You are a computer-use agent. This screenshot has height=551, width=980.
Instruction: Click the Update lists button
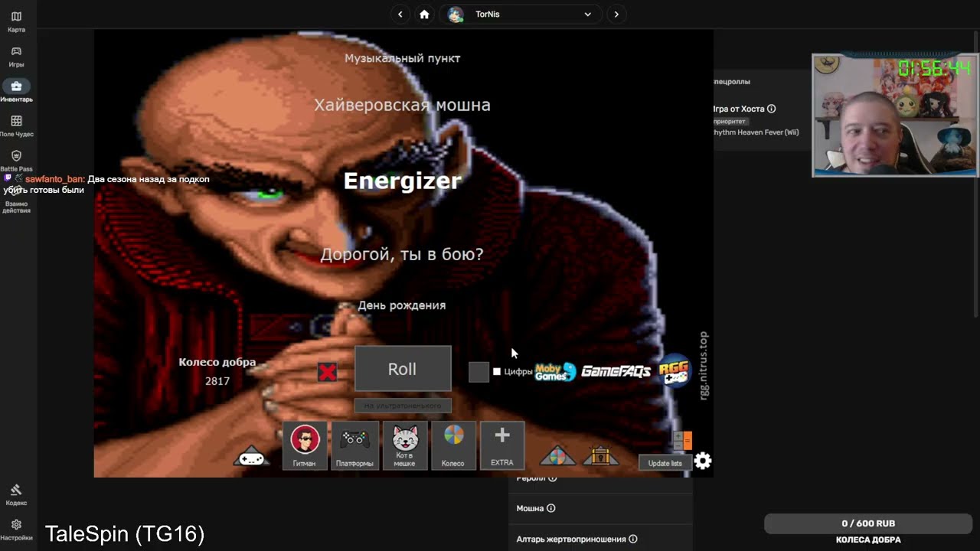[x=665, y=463]
